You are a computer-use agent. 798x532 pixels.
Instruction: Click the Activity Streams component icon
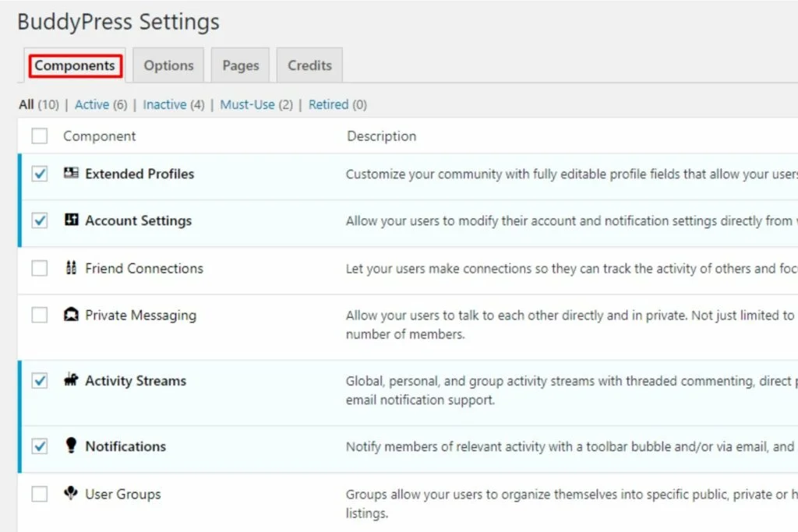pos(71,381)
